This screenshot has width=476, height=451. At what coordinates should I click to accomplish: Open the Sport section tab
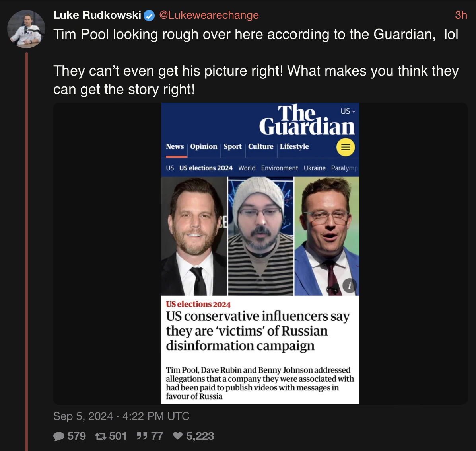click(x=233, y=146)
